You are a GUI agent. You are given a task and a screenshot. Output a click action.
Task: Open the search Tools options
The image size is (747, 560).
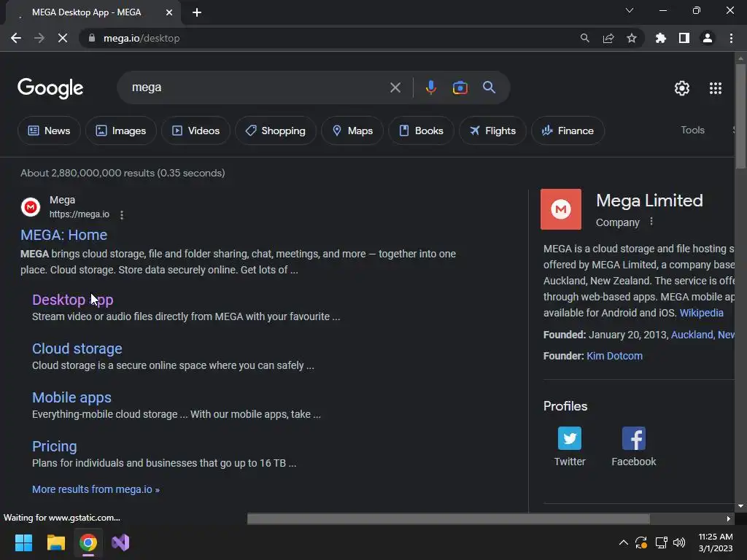692,130
